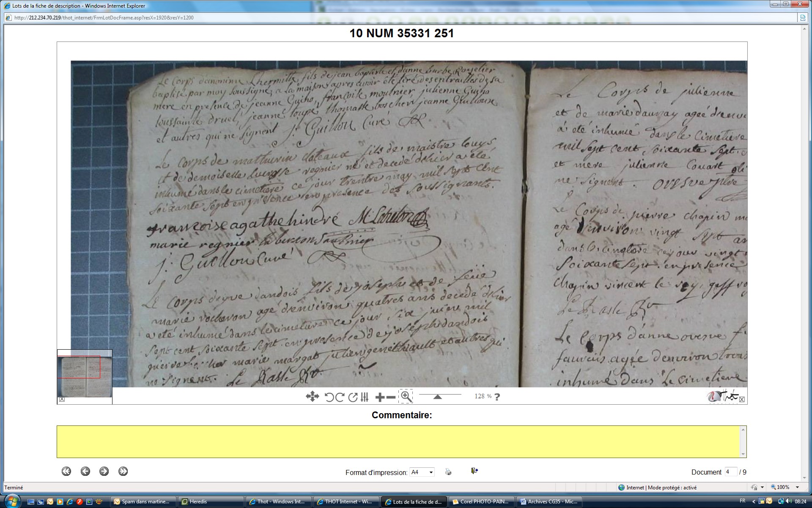This screenshot has height=508, width=812.
Task: Go to next document
Action: click(104, 471)
